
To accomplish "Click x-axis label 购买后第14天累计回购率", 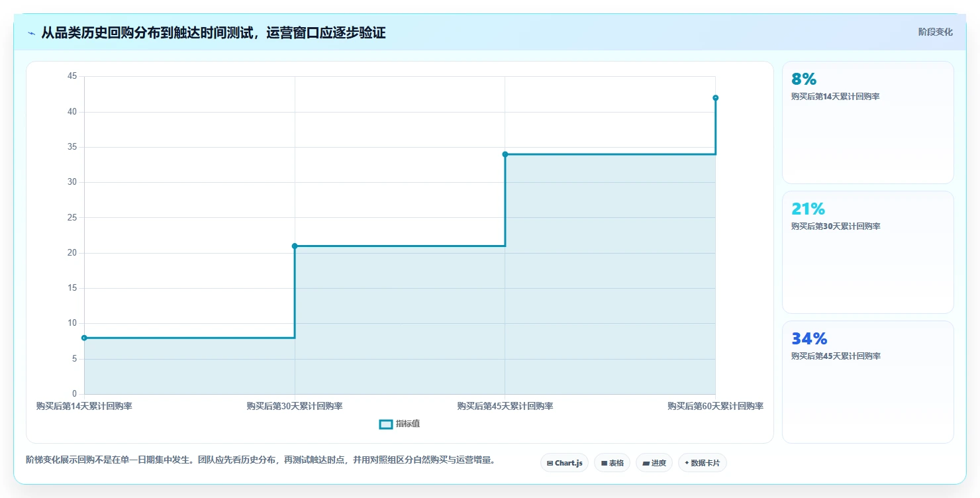I will (84, 406).
